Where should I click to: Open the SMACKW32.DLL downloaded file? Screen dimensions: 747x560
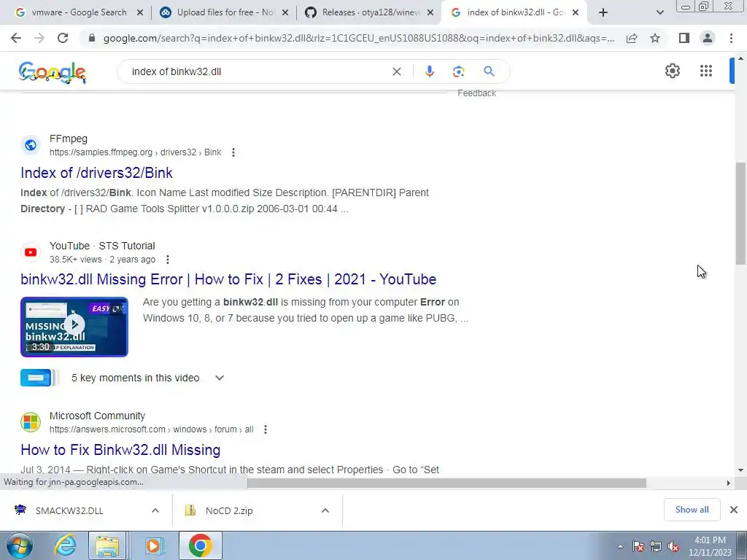click(x=69, y=510)
